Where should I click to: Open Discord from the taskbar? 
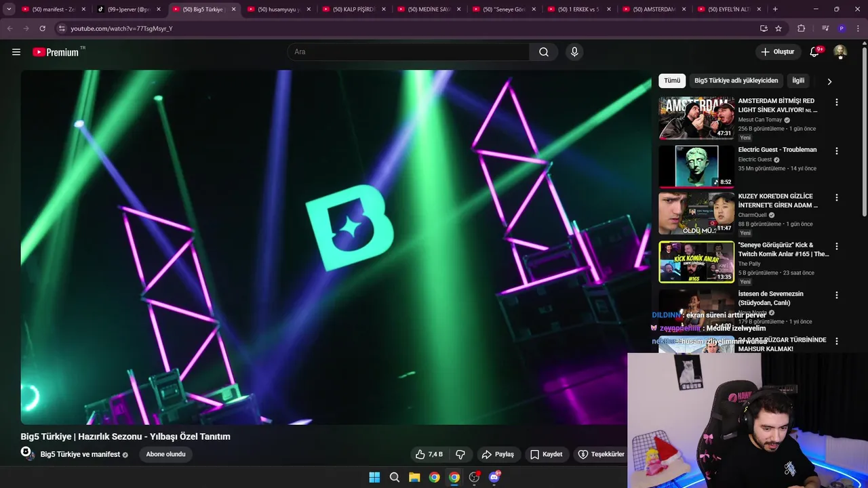[494, 477]
